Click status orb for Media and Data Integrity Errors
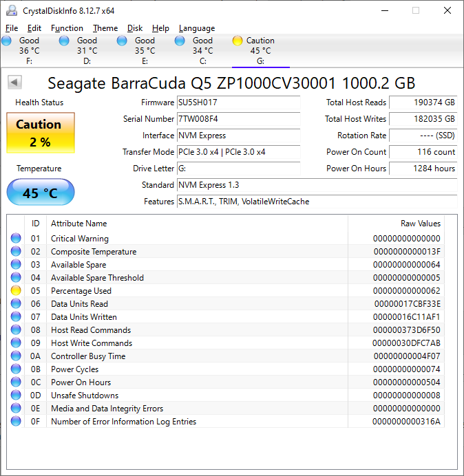The width and height of the screenshot is (464, 476). coord(16,408)
